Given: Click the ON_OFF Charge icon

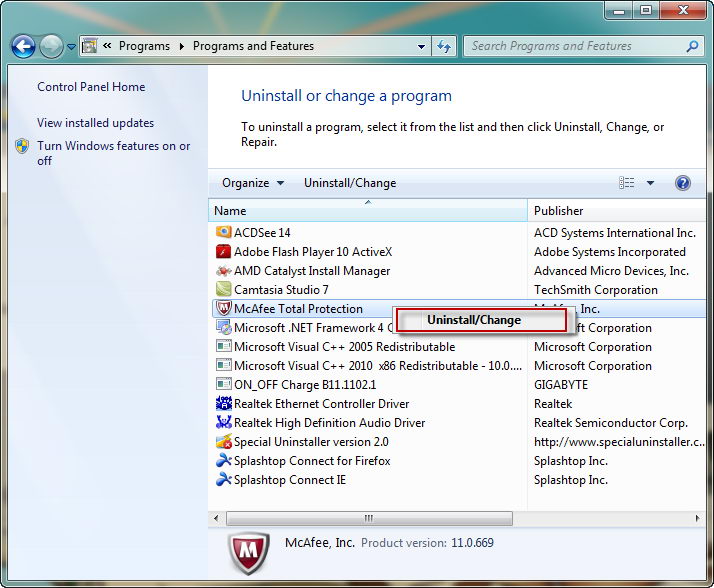Looking at the screenshot, I should tap(224, 384).
